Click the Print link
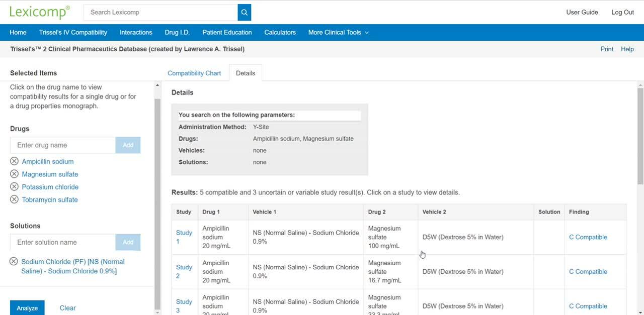 coord(607,49)
